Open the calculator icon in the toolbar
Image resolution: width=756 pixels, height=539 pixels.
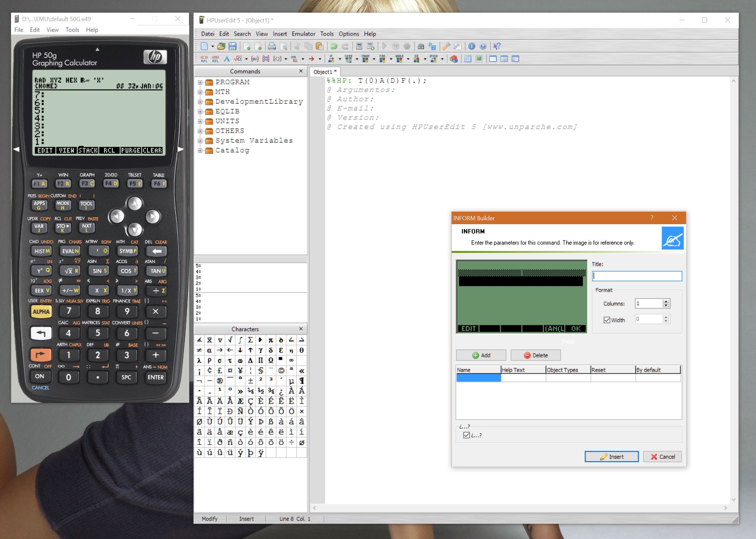[359, 46]
